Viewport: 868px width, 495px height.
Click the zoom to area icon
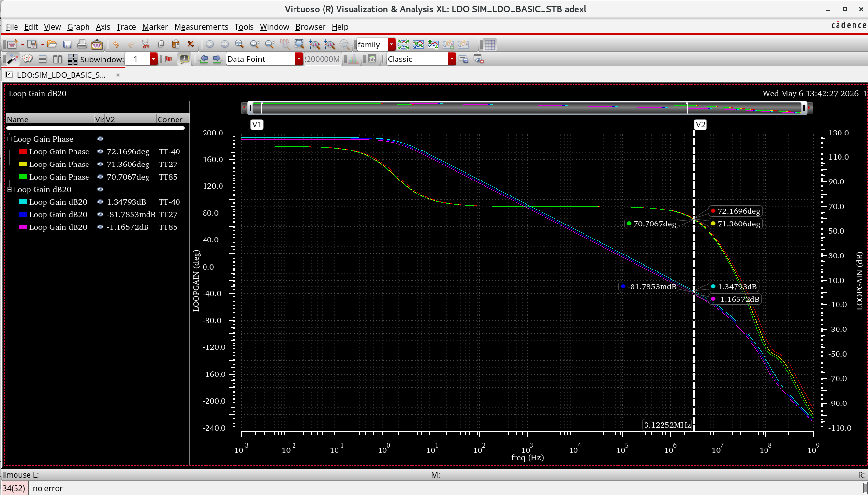(300, 45)
